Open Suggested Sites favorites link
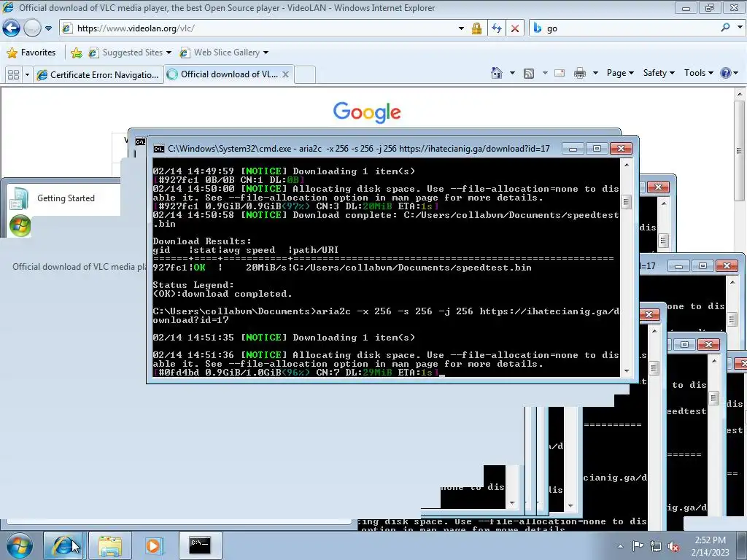This screenshot has height=560, width=747. coord(130,52)
